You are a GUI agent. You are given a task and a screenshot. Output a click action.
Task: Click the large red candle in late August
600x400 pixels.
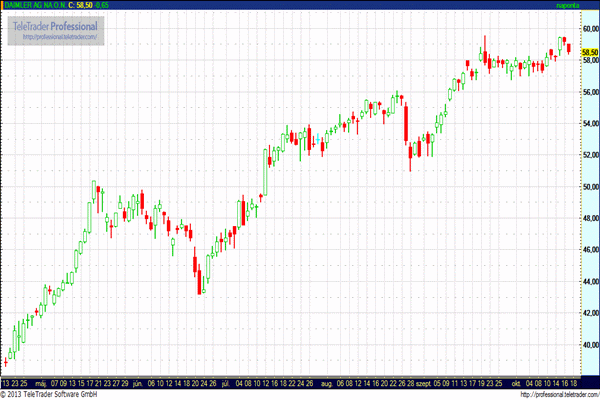click(406, 123)
